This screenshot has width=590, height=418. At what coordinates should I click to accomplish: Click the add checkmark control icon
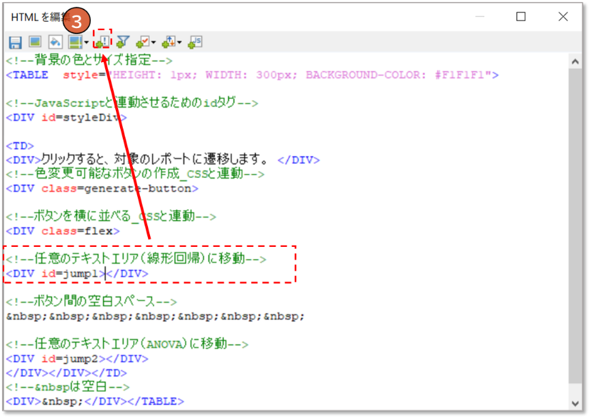143,42
